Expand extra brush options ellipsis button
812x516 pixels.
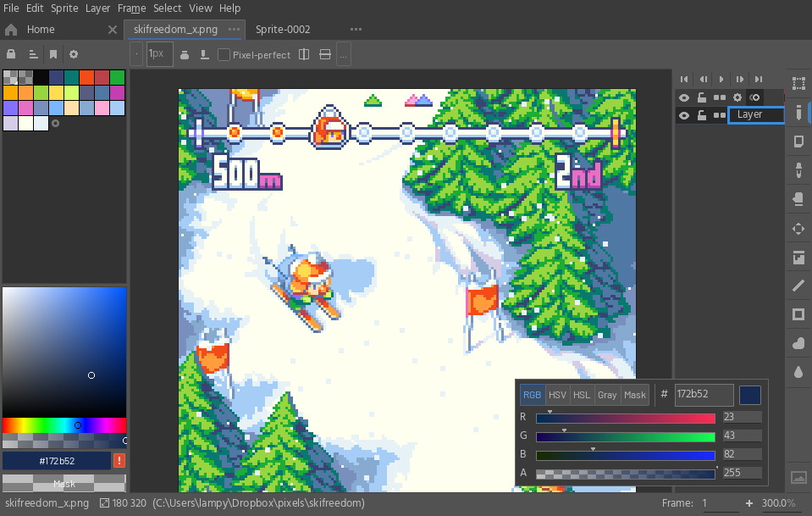[x=343, y=54]
